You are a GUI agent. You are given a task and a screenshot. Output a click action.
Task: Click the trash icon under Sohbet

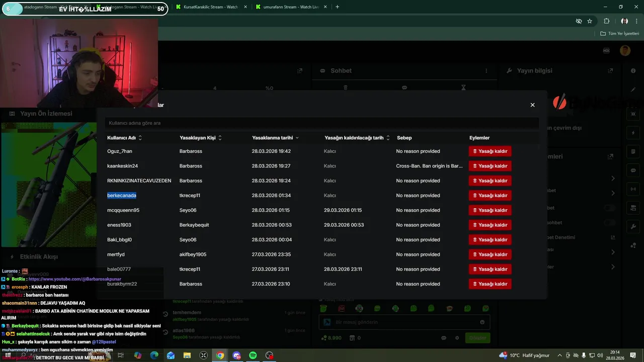[x=345, y=87]
